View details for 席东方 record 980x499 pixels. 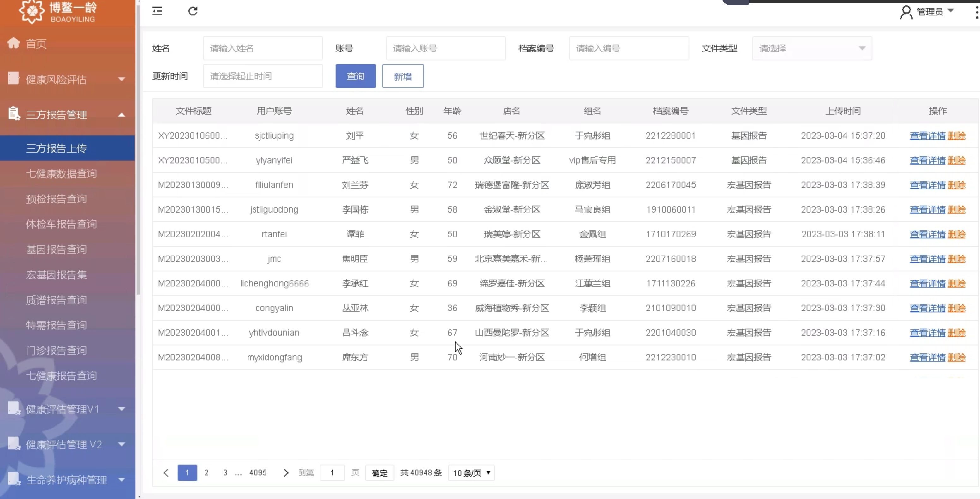928,358
